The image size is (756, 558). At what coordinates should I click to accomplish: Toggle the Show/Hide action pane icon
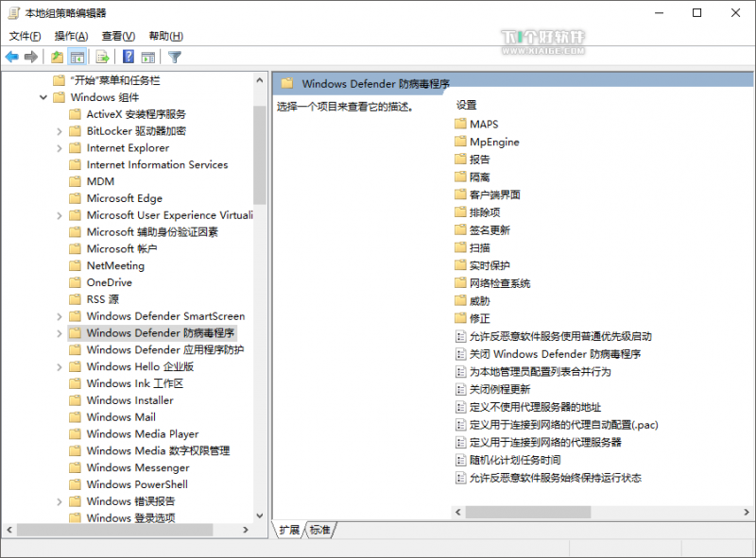(x=148, y=57)
